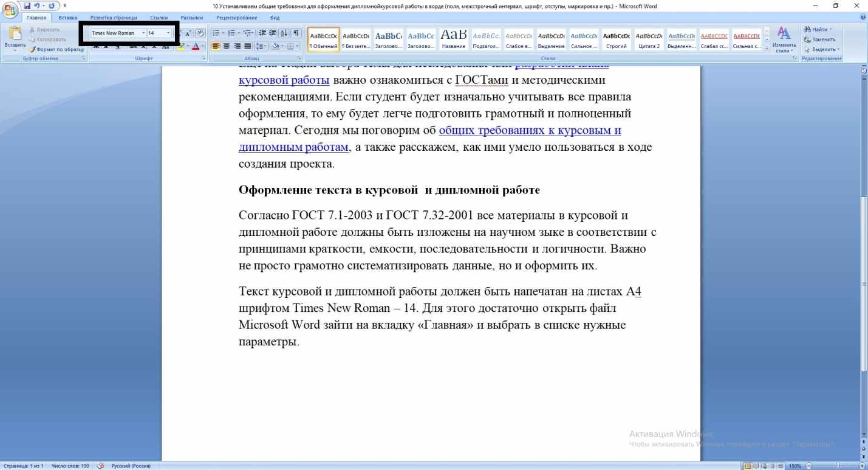
Task: Follow link общих требованиях к курсовым и
Action: tap(530, 130)
